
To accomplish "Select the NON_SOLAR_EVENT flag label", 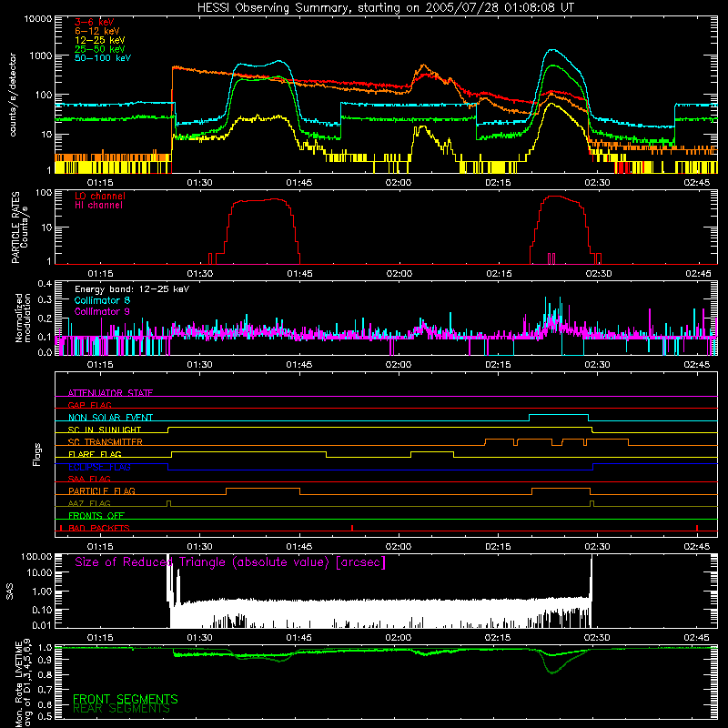I will pos(110,418).
